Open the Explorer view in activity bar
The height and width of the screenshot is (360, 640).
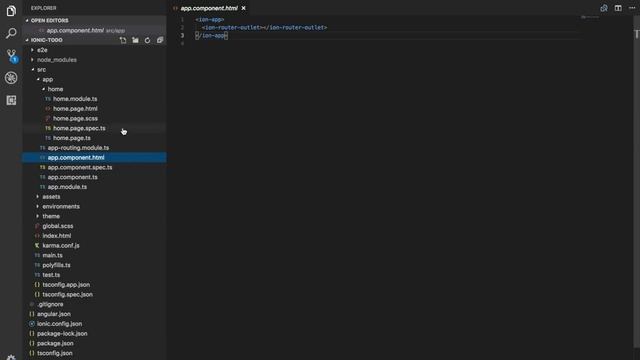click(x=11, y=11)
